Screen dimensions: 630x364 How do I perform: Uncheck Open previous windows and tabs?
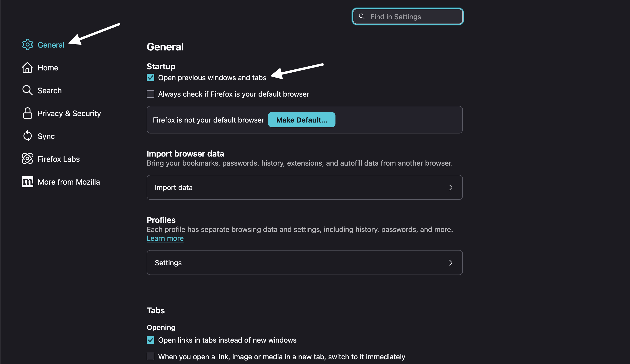point(150,78)
